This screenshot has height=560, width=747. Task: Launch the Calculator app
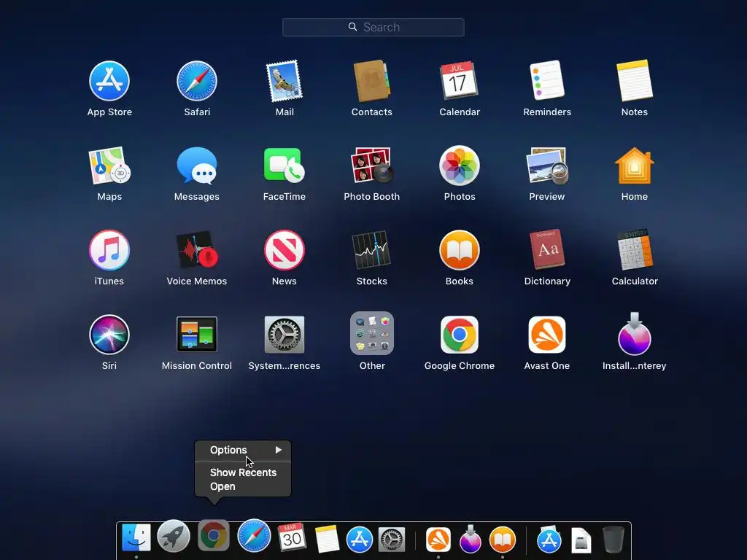pyautogui.click(x=635, y=249)
